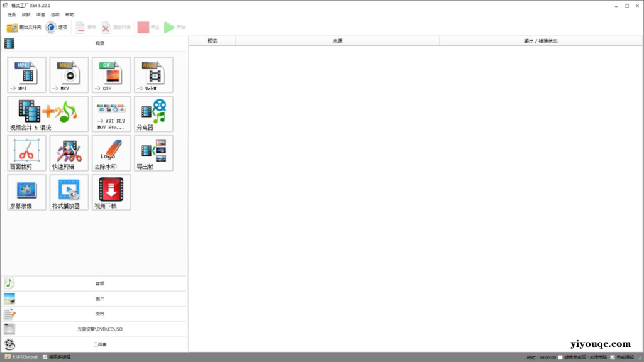Screen dimensions: 644x362
Task: Click the E:\FFOutput path in status bar
Action: [x=25, y=357]
